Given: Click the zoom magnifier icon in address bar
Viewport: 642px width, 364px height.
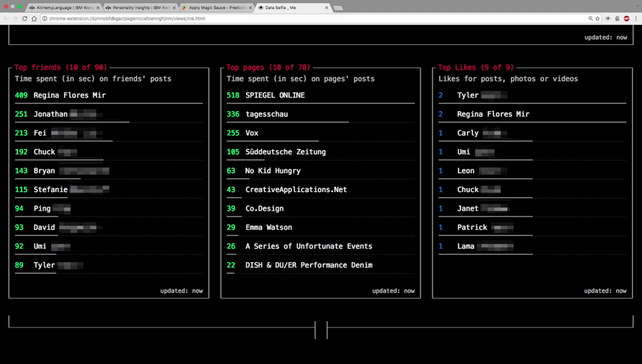Looking at the screenshot, I should click(590, 19).
